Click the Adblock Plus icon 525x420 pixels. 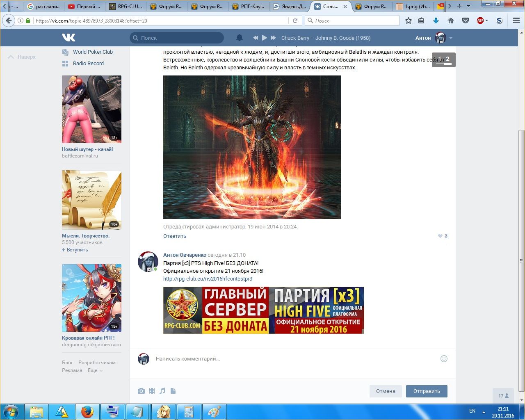pos(480,21)
